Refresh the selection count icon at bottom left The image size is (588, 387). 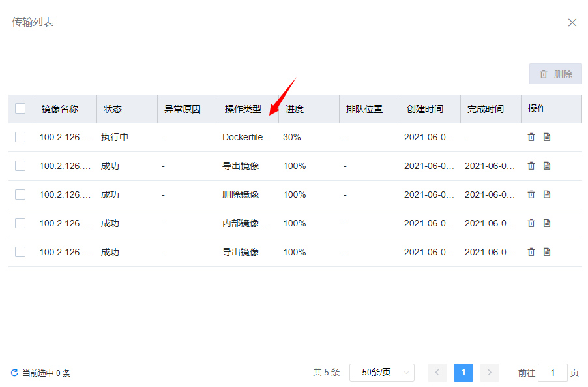tap(14, 373)
